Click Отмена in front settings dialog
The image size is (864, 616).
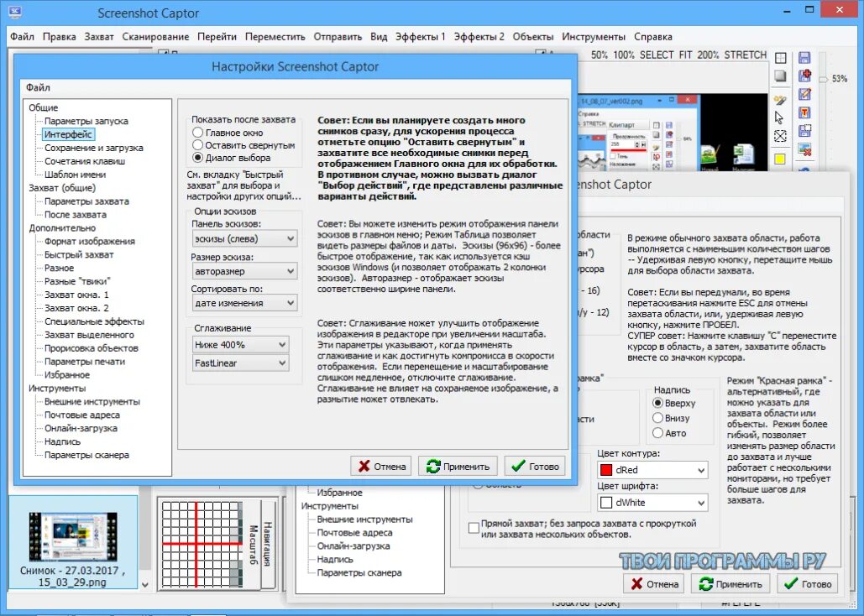(x=381, y=466)
